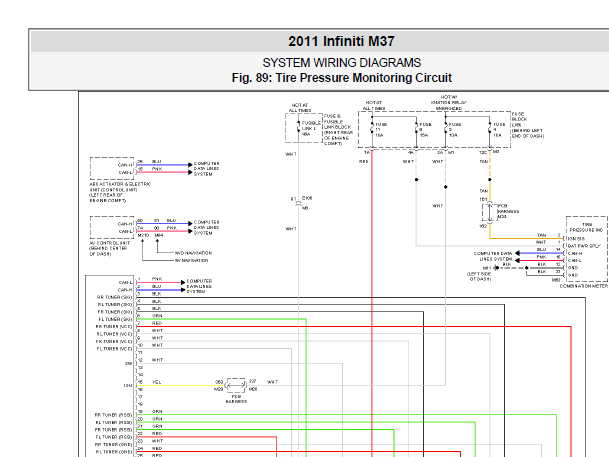609x457 pixels.
Task: Click Computer Data Lines System beside combination meter
Action: point(492,256)
